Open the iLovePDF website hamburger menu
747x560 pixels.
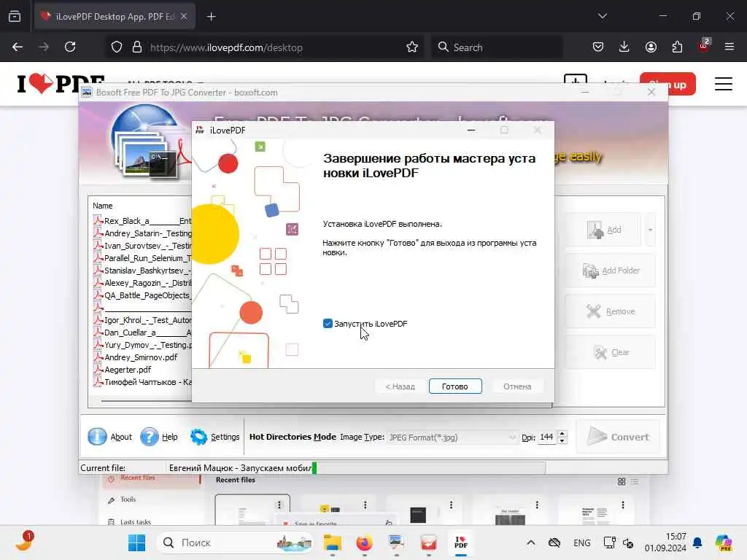click(x=723, y=84)
